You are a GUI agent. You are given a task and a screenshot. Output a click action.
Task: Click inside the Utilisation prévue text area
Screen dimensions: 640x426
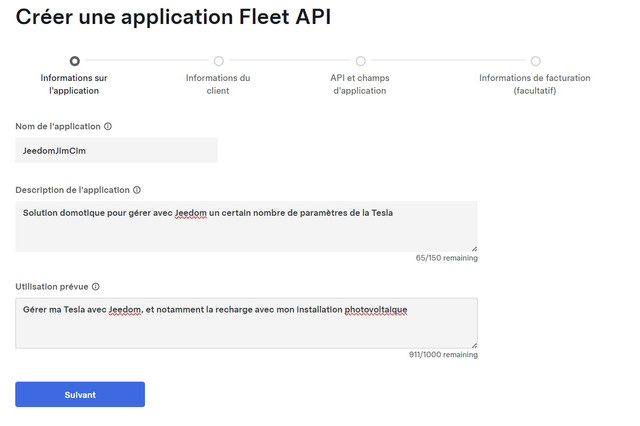point(247,323)
